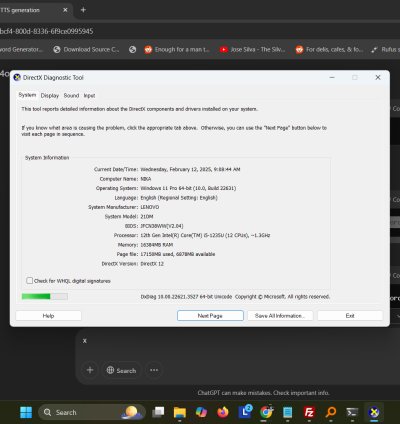
Task: Click the DirectX Diagnostic Tool title icon
Action: tap(17, 78)
